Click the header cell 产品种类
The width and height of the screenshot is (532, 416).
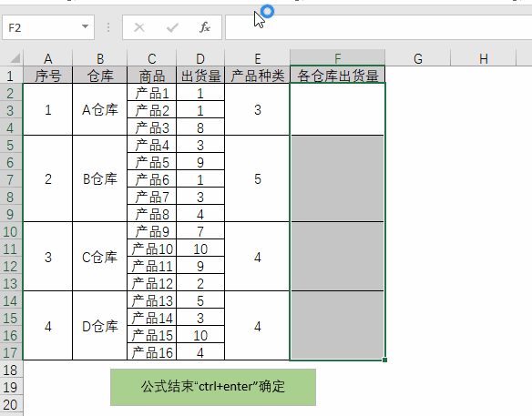coord(258,76)
